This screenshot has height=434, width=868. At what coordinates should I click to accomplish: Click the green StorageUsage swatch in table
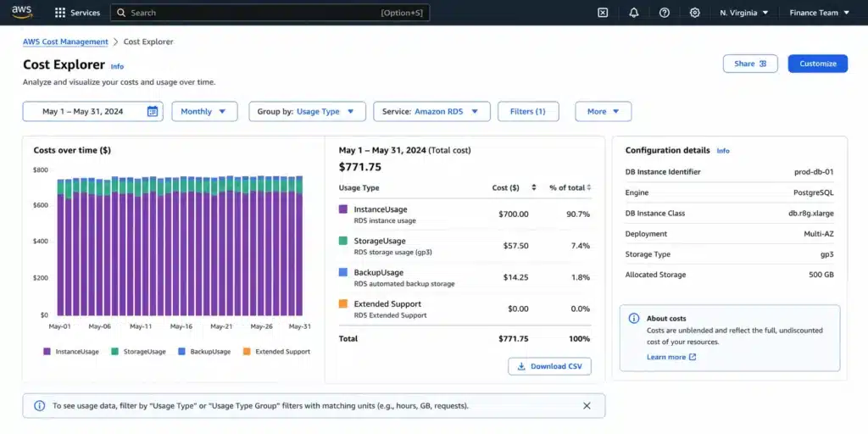pyautogui.click(x=343, y=241)
